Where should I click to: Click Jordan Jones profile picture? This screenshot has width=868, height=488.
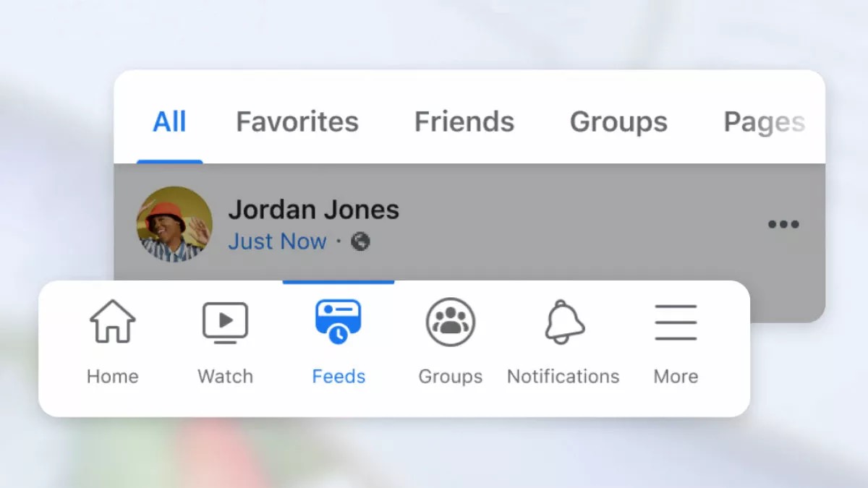point(174,224)
